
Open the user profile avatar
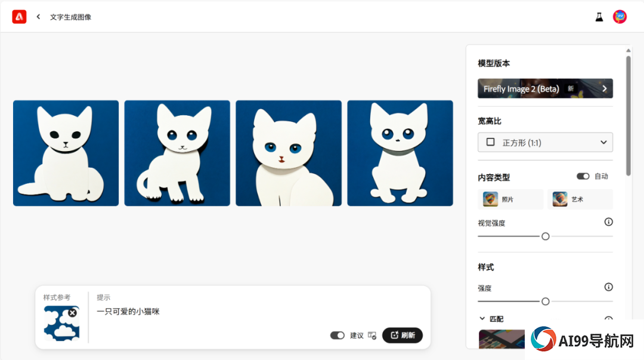click(x=620, y=17)
